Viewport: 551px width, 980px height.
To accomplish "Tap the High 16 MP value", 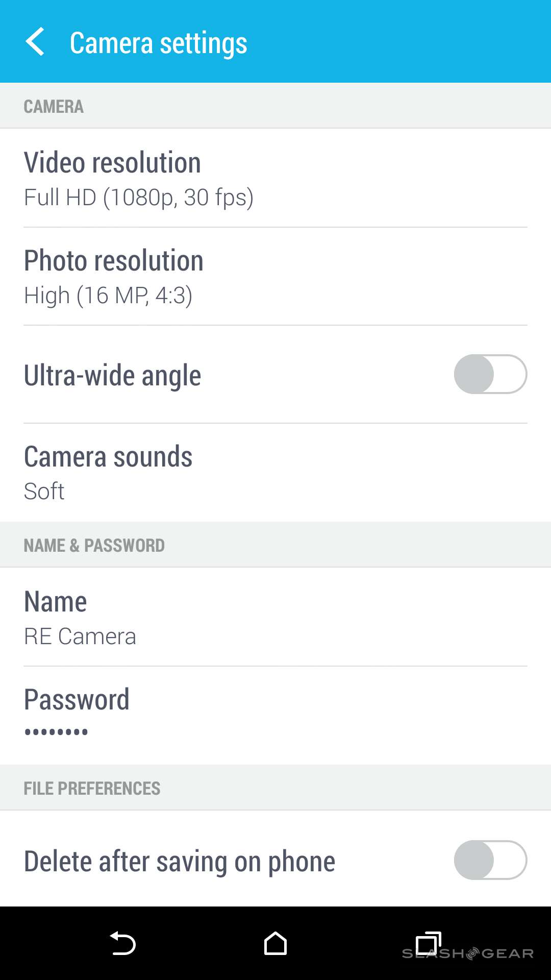I will coord(108,296).
